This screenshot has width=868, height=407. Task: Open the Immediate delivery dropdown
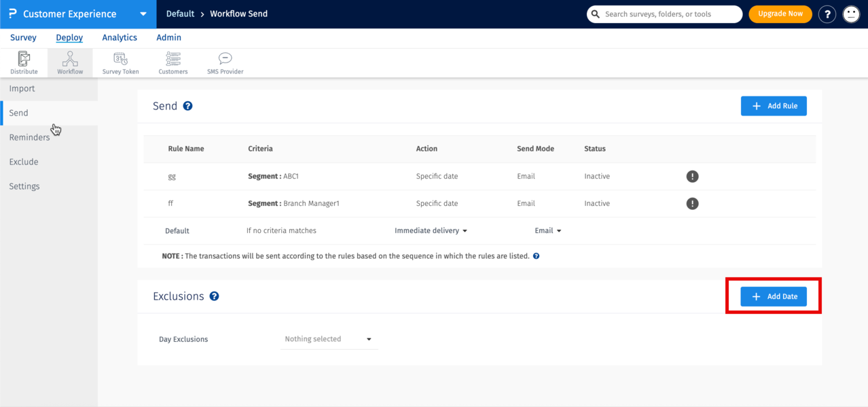click(431, 230)
